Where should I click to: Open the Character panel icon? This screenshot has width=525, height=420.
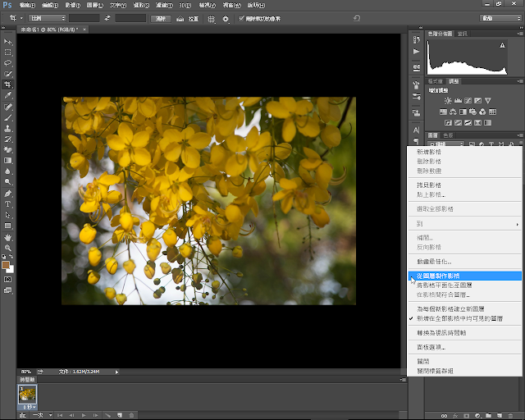416,130
